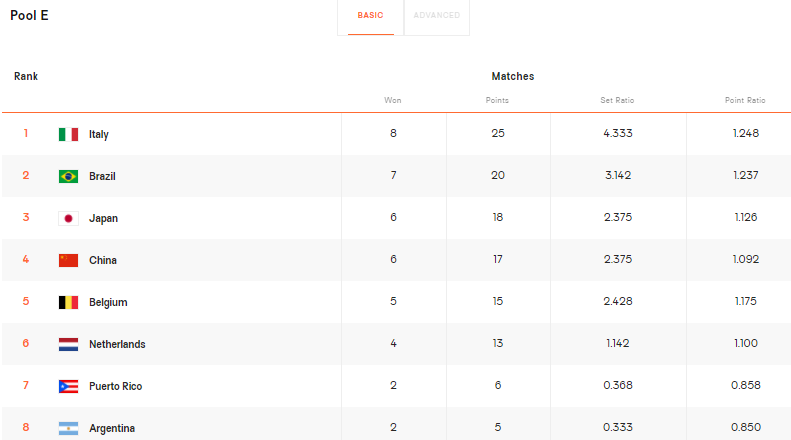Screen dimensions: 791x440
Task: Sort by the Points column header
Action: 497,100
